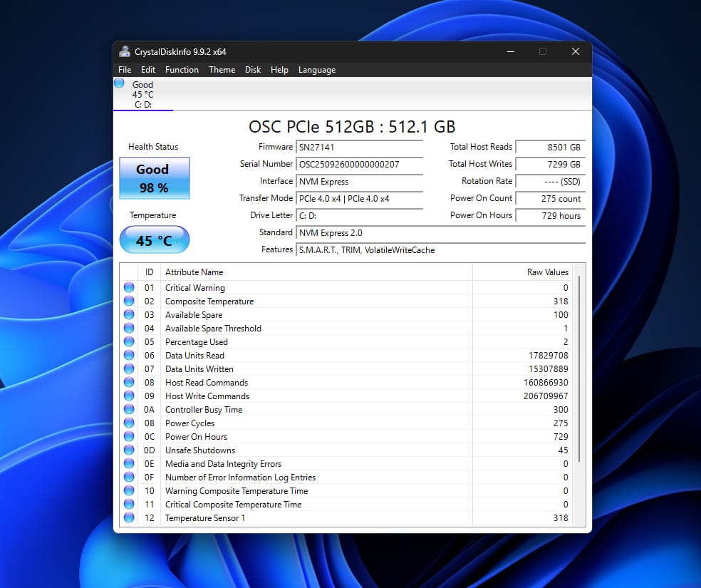Open the Disk menu
The width and height of the screenshot is (701, 588).
tap(253, 70)
